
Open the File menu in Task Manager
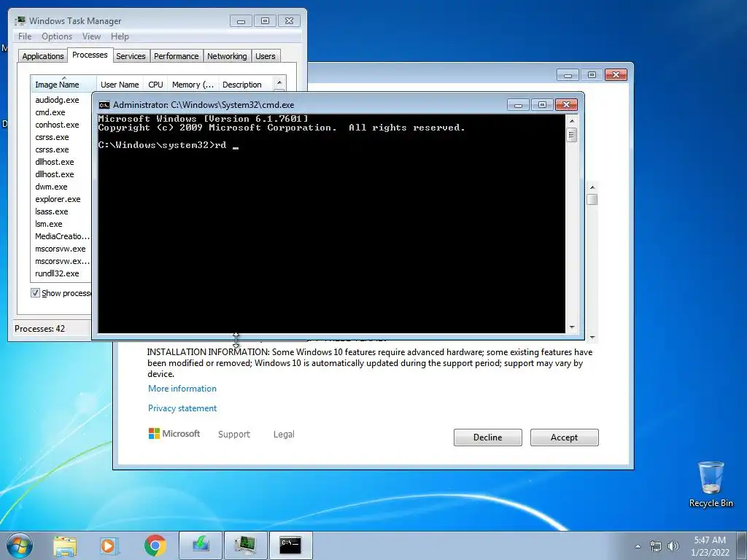25,36
